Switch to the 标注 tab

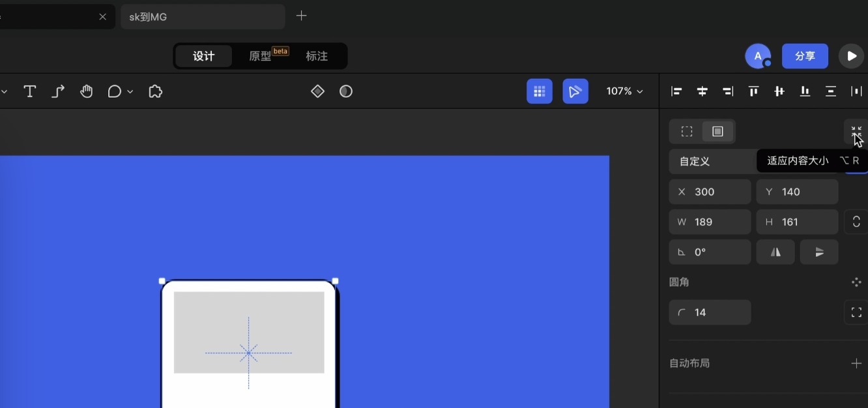point(317,56)
